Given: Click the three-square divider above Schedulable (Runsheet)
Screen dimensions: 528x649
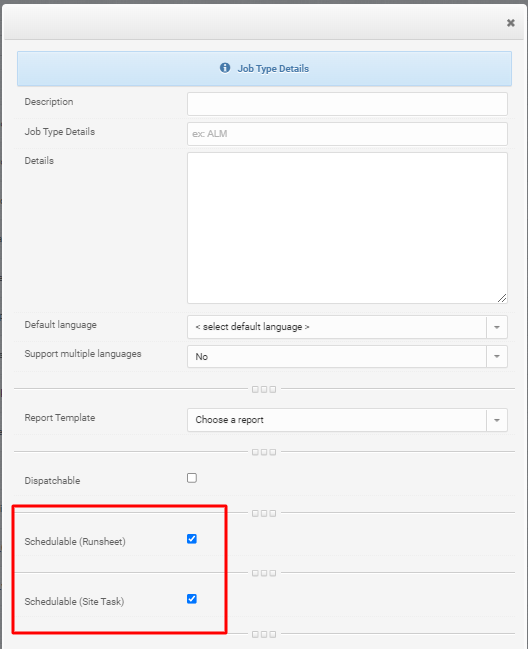Looking at the screenshot, I should coord(264,513).
